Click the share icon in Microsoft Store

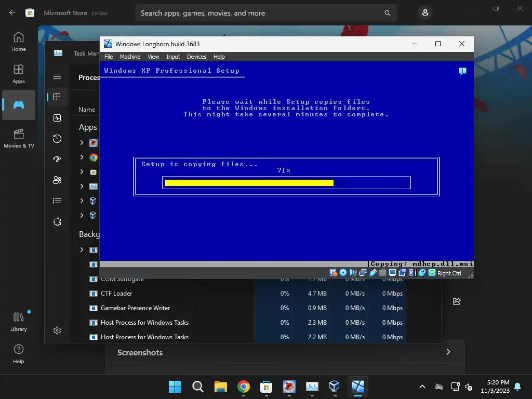click(x=457, y=301)
